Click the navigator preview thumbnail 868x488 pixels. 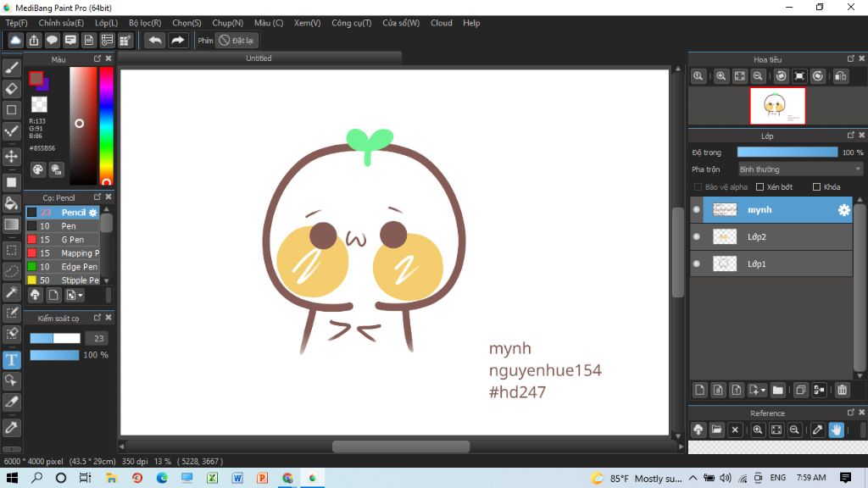coord(777,106)
